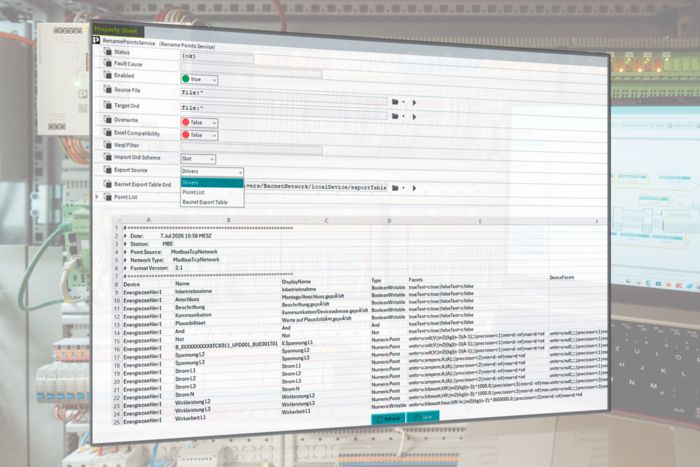Select spreadsheet column header D
This screenshot has height=467, width=700.
tap(389, 221)
